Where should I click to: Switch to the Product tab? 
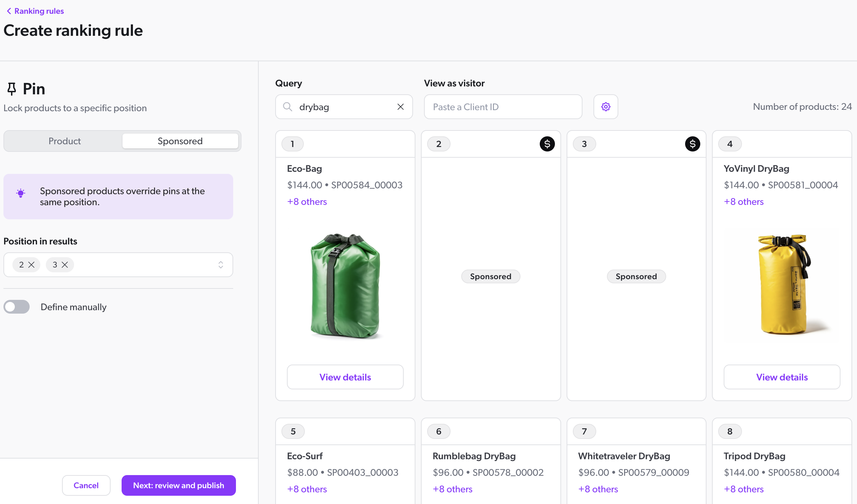point(64,141)
